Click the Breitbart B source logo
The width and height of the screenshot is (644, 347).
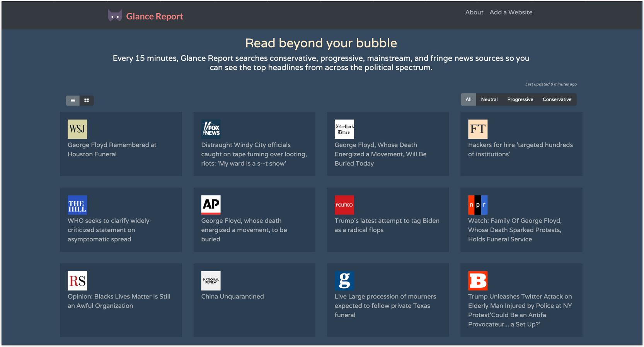478,281
